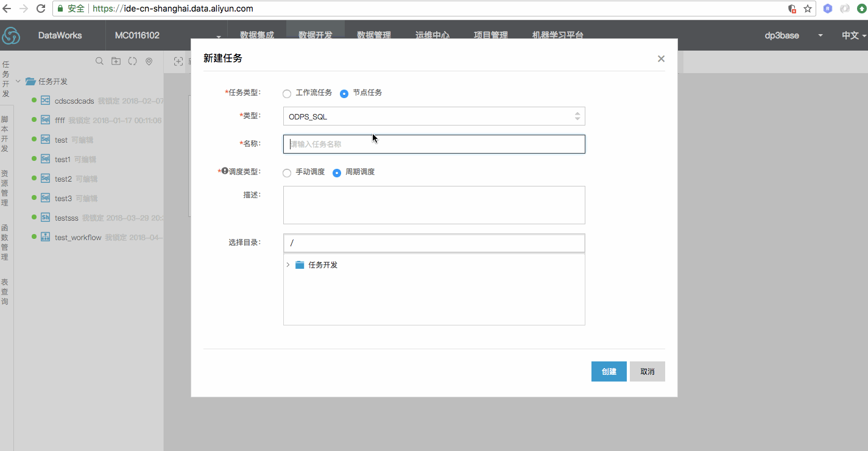Select the testsss task in tree
This screenshot has width=868, height=451.
coord(67,218)
